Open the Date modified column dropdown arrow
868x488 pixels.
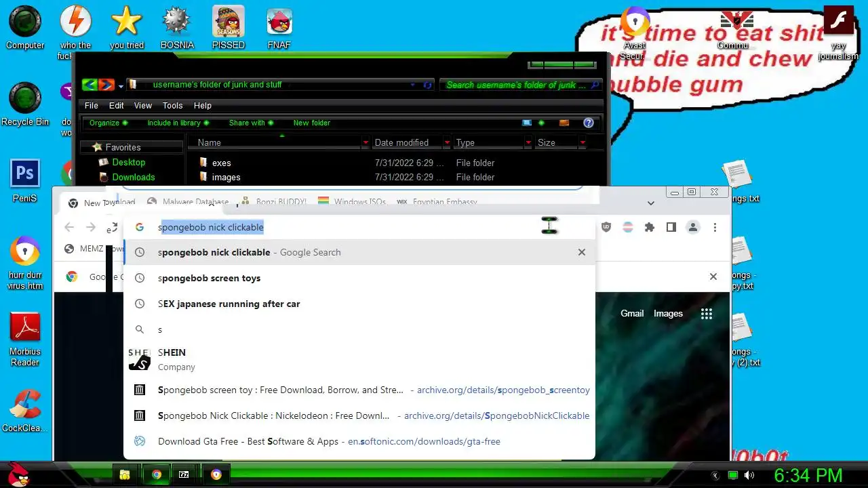447,142
